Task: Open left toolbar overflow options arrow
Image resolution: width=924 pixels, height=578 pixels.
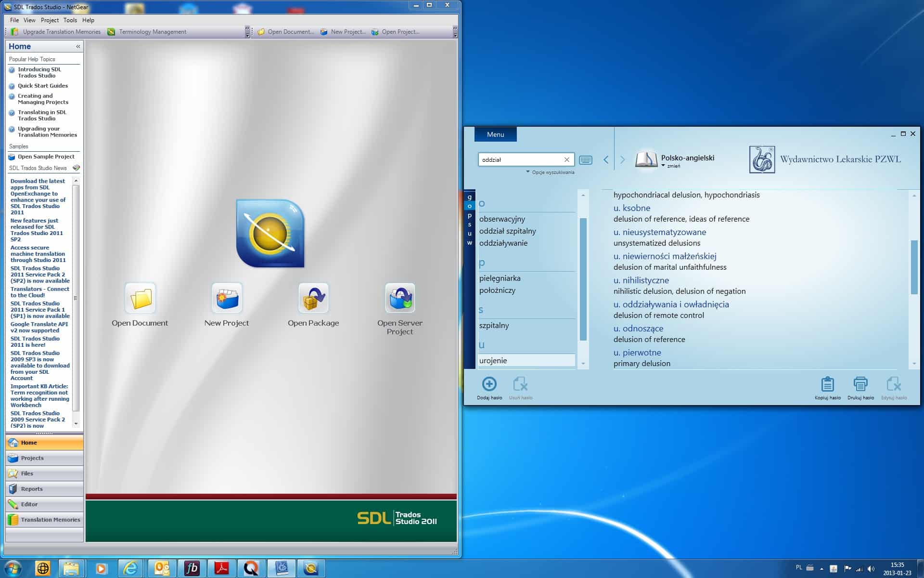Action: [x=248, y=32]
